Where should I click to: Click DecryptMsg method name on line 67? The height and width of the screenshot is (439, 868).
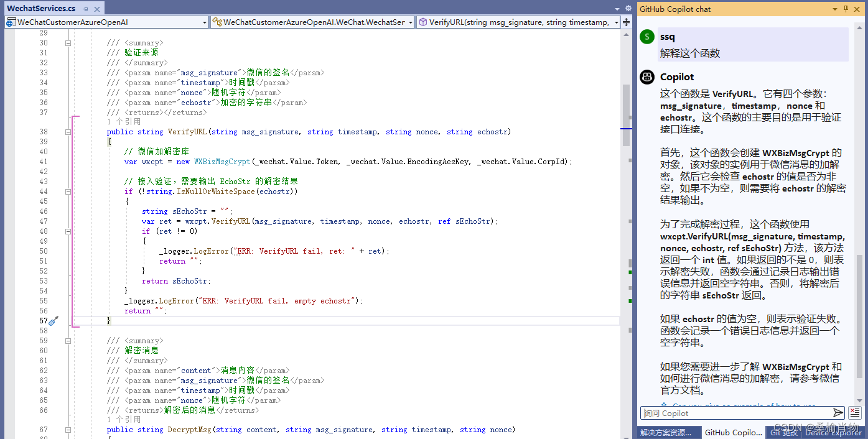190,430
